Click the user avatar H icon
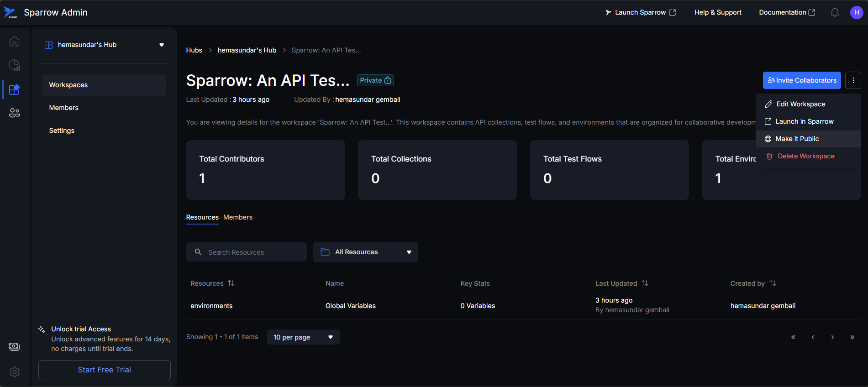Viewport: 868px width, 387px height. [856, 12]
